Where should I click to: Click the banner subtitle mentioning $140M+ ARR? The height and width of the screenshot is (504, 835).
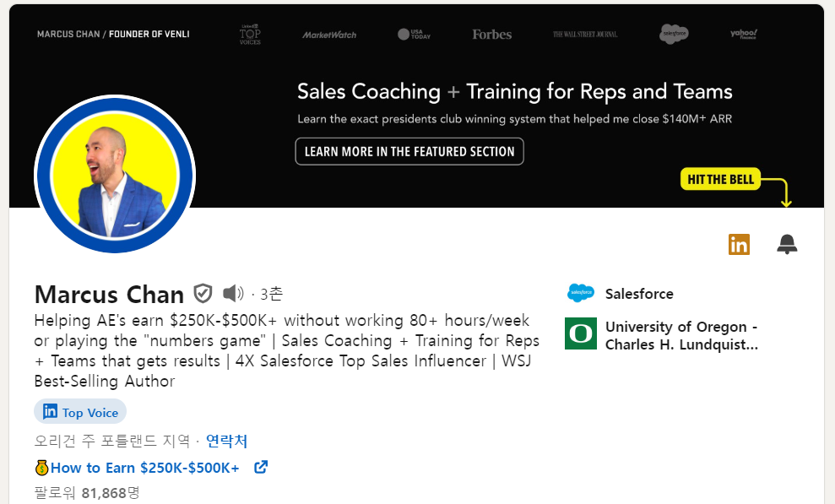514,119
